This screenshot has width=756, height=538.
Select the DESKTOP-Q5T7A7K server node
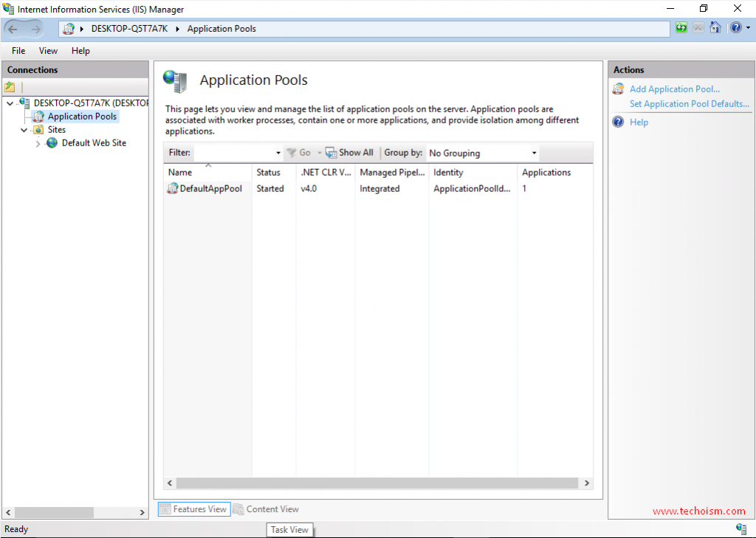click(91, 103)
